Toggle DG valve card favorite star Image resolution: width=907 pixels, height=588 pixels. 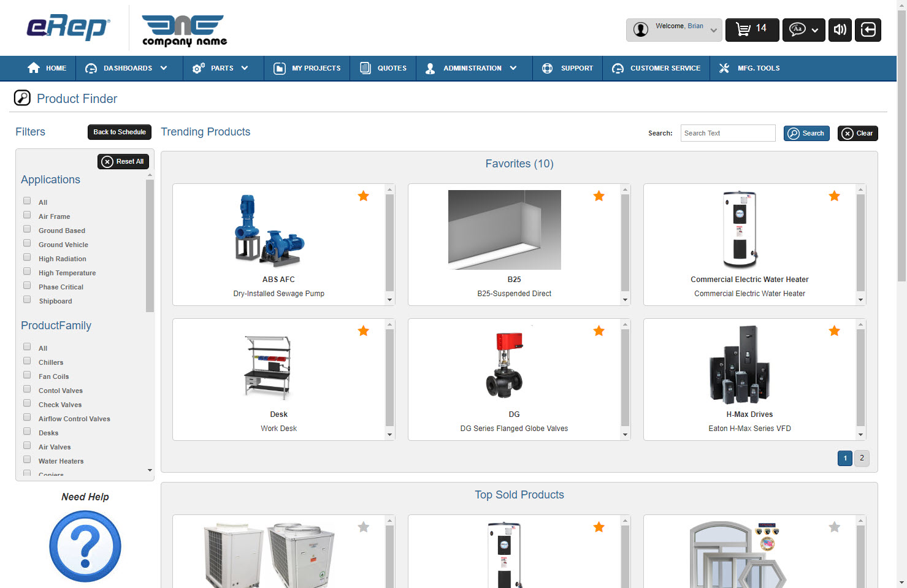[x=599, y=331]
